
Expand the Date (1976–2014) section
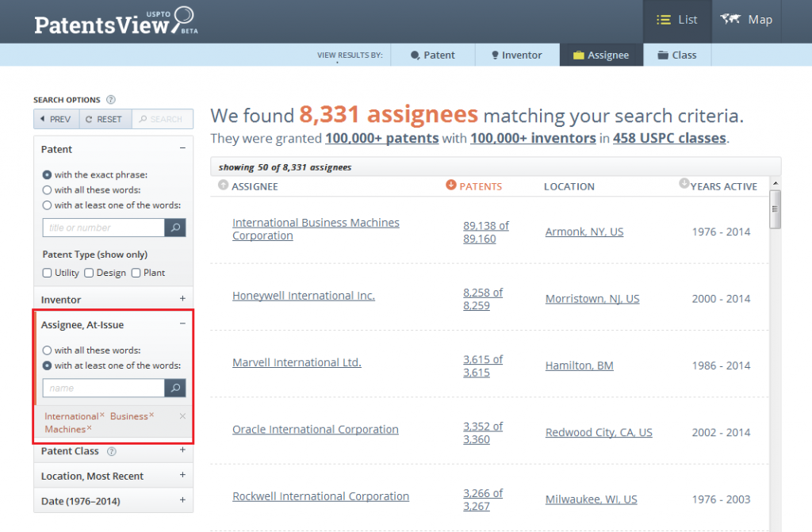pyautogui.click(x=182, y=499)
